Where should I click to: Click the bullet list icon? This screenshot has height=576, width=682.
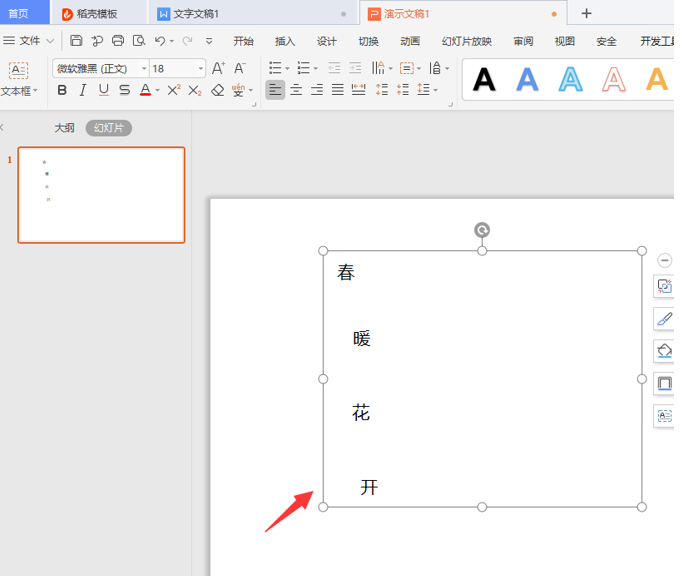point(275,68)
